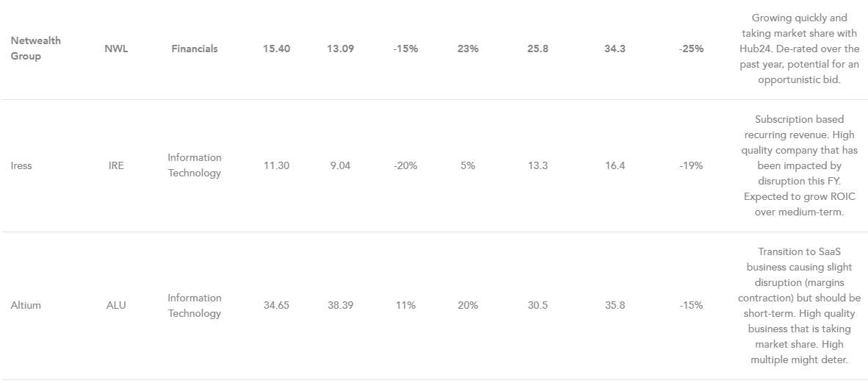Click the Iress company name
Screen dimensions: 868x383
tap(21, 165)
